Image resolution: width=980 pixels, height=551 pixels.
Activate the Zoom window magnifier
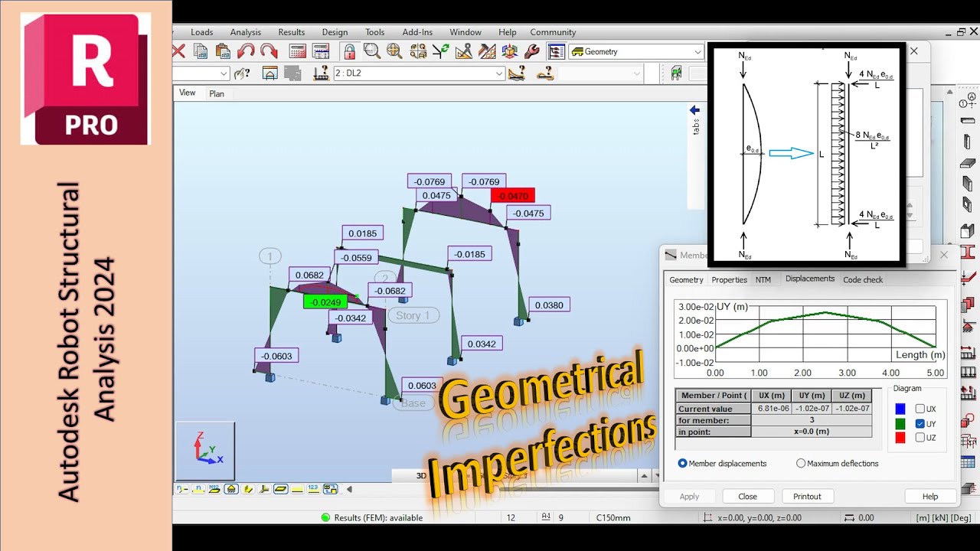coord(372,51)
